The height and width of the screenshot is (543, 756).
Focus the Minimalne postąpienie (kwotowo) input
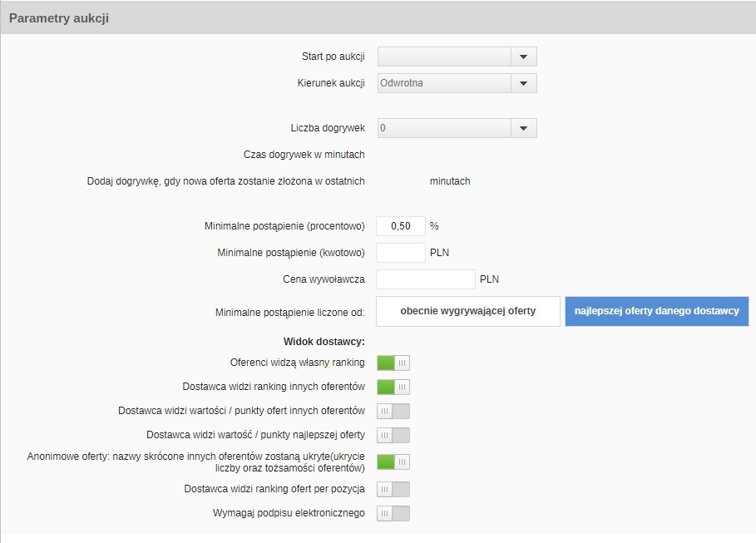401,253
